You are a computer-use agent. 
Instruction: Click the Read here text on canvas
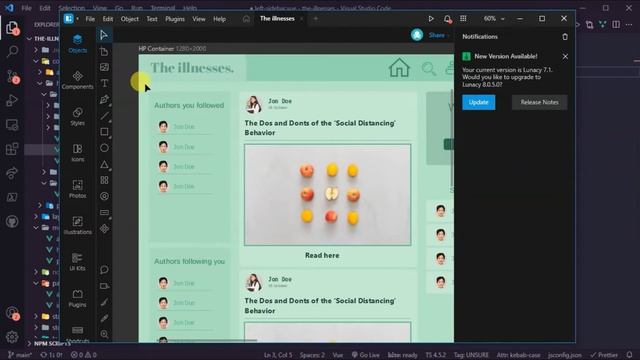(x=322, y=255)
